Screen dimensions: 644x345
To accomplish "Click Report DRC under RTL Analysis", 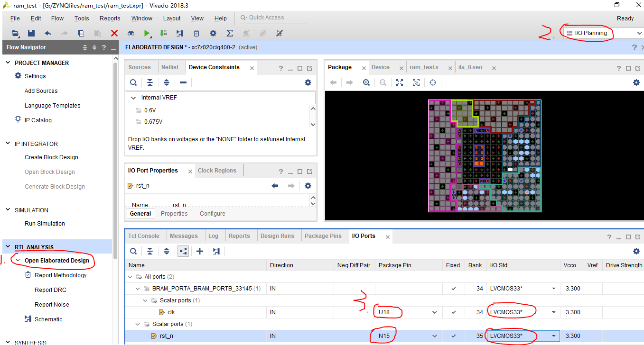I will coord(50,290).
